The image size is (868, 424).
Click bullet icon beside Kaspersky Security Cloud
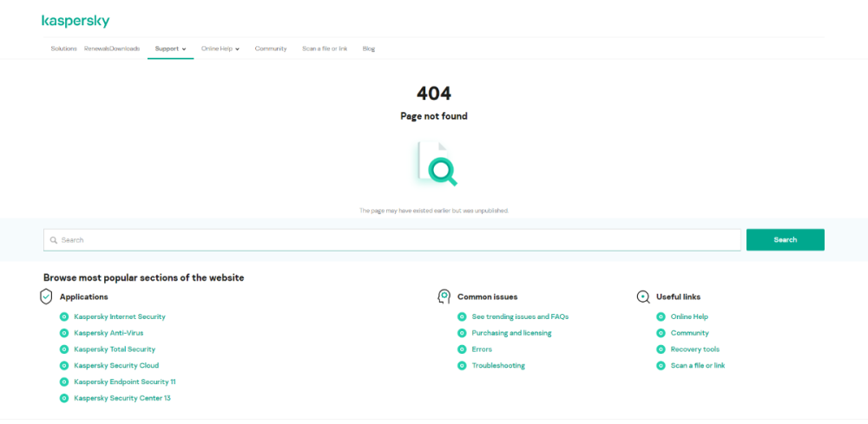click(64, 365)
